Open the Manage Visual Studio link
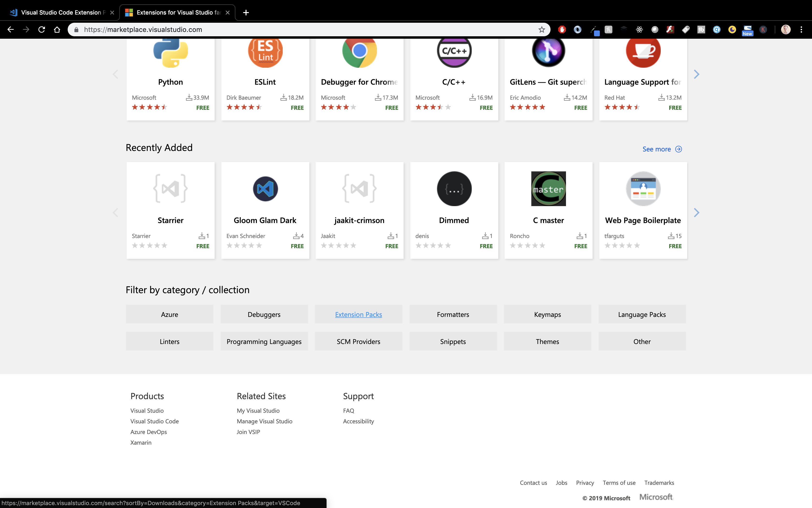This screenshot has height=508, width=812. [x=264, y=421]
